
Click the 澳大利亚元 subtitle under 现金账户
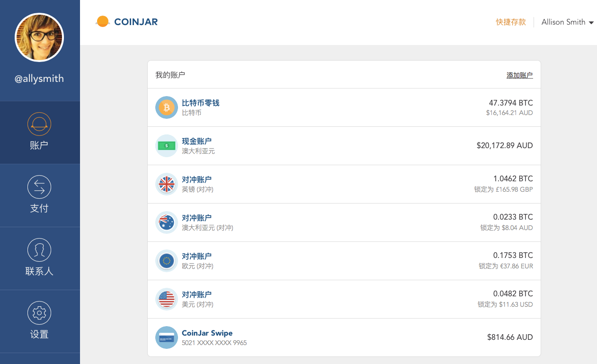point(198,151)
